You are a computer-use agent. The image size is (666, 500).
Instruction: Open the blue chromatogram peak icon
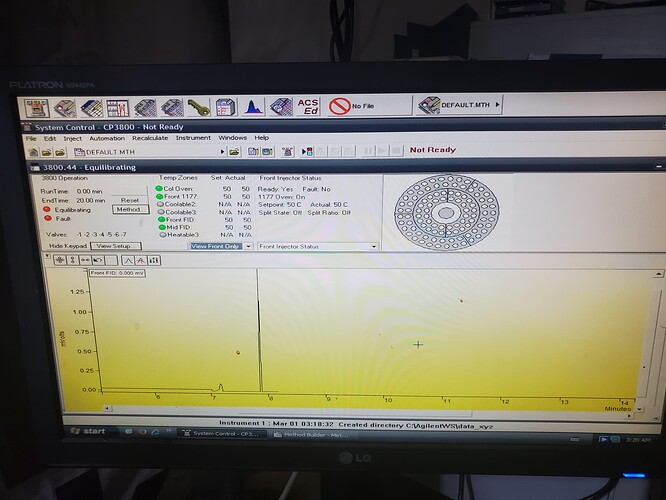click(x=253, y=107)
